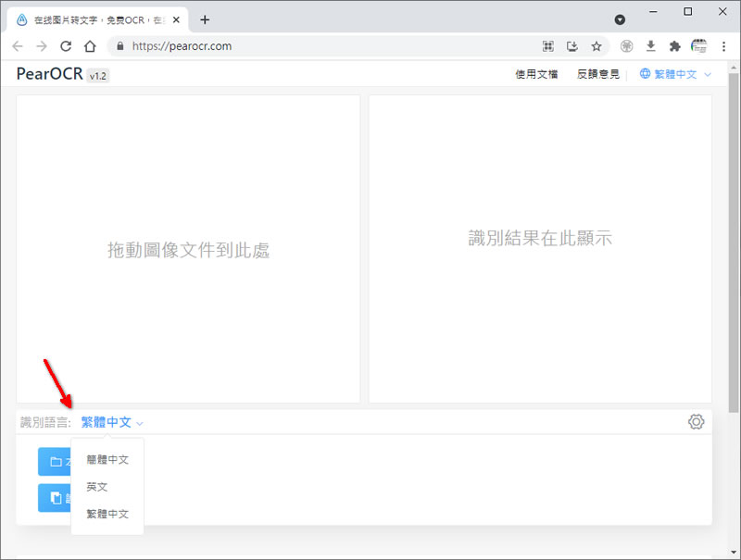Viewport: 741px width, 560px height.
Task: Go forward to the next page
Action: pos(42,46)
